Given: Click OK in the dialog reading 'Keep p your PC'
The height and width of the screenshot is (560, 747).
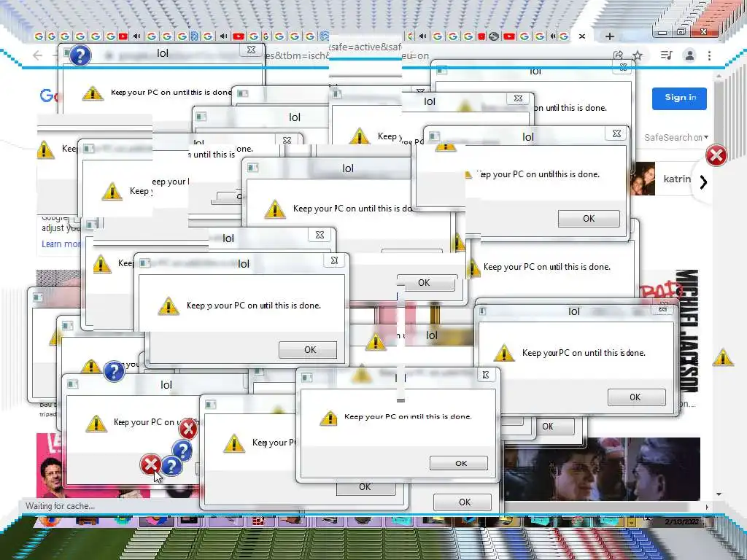Looking at the screenshot, I should pyautogui.click(x=308, y=350).
